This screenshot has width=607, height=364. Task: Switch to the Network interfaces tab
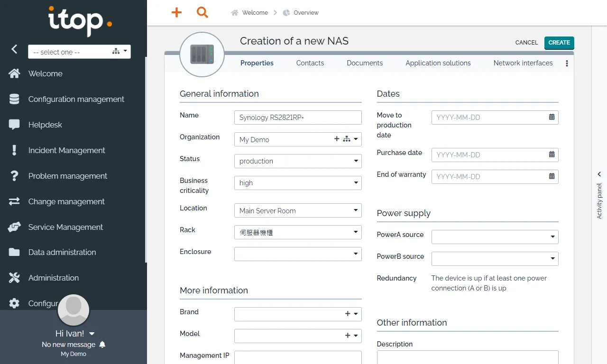523,63
